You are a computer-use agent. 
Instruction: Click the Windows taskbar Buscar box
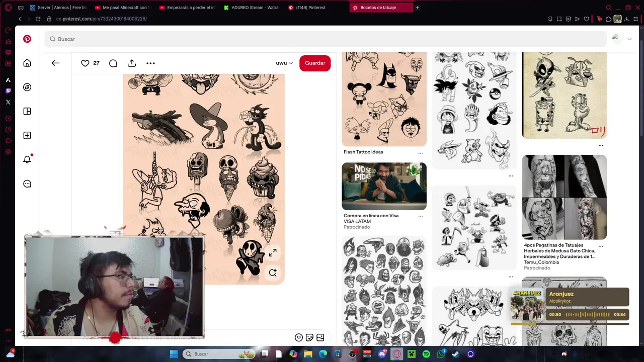219,354
